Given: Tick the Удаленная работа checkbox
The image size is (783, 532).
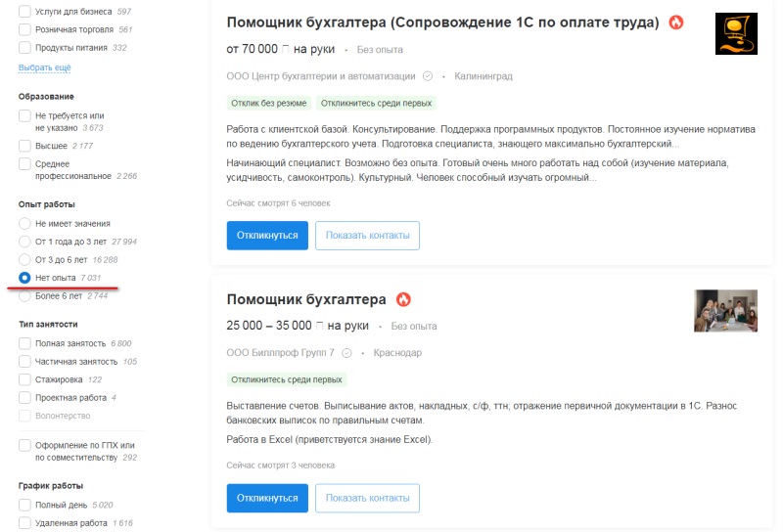Looking at the screenshot, I should (24, 523).
